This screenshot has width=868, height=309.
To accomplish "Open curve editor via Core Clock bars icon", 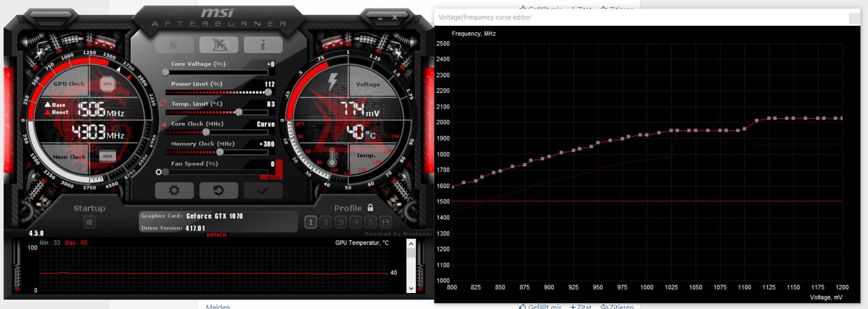I will pyautogui.click(x=163, y=125).
